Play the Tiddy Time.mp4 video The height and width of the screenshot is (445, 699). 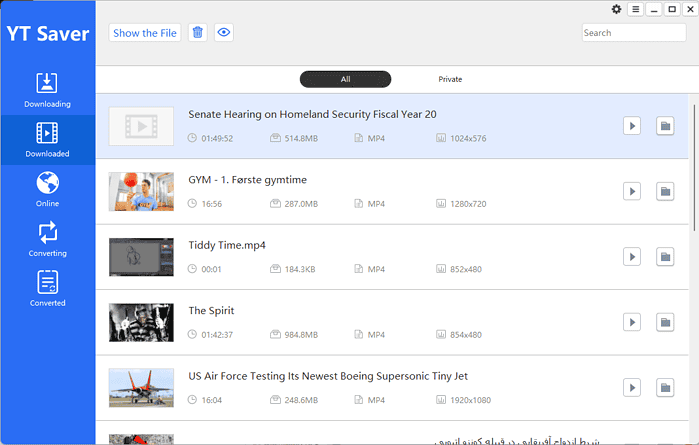click(x=632, y=257)
